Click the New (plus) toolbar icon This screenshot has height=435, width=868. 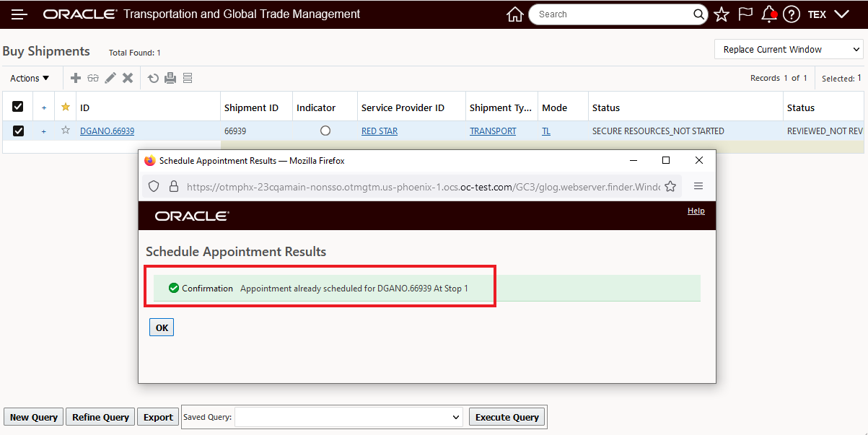click(x=76, y=78)
